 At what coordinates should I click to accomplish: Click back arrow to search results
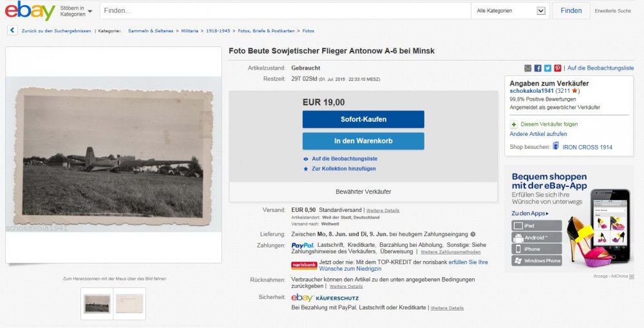coord(12,30)
